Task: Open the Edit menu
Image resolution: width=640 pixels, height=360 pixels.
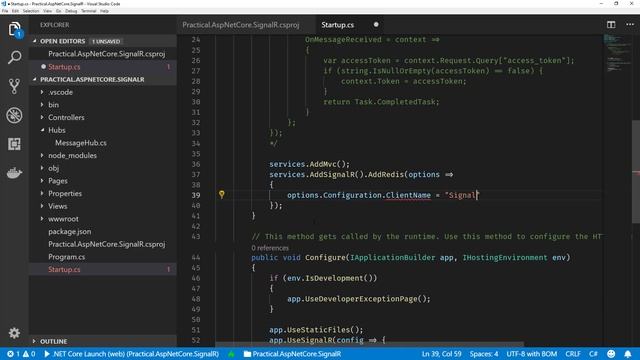Action: click(x=15, y=11)
